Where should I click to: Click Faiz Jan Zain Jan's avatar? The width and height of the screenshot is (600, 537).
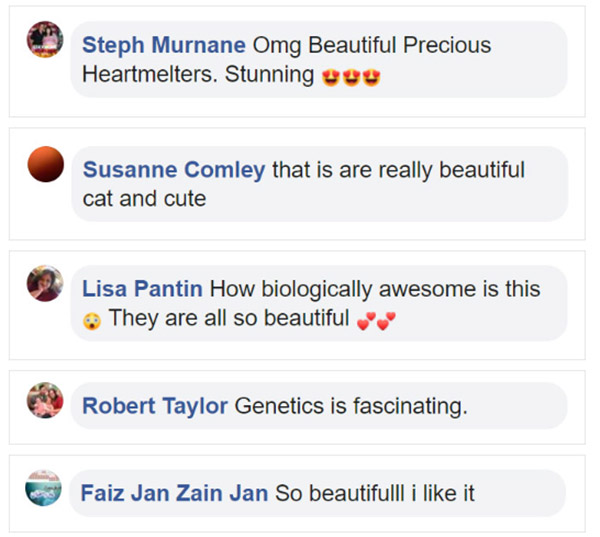(45, 487)
